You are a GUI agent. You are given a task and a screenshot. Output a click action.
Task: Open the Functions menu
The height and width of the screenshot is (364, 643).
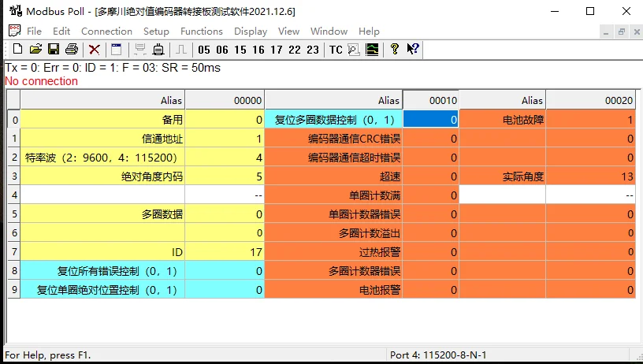(x=202, y=32)
